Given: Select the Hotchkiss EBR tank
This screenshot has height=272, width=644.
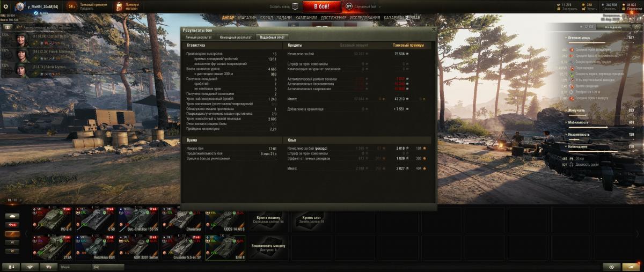Looking at the screenshot, I should click(96, 247).
